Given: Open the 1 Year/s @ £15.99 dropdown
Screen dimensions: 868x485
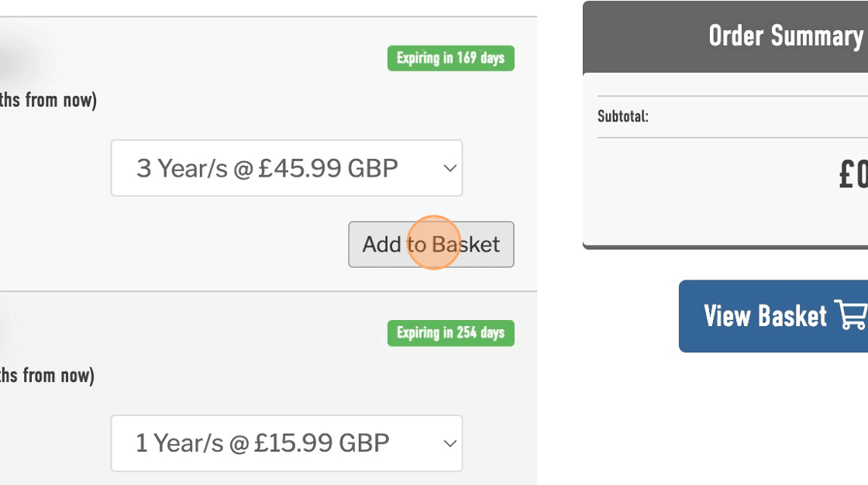Looking at the screenshot, I should [x=286, y=443].
